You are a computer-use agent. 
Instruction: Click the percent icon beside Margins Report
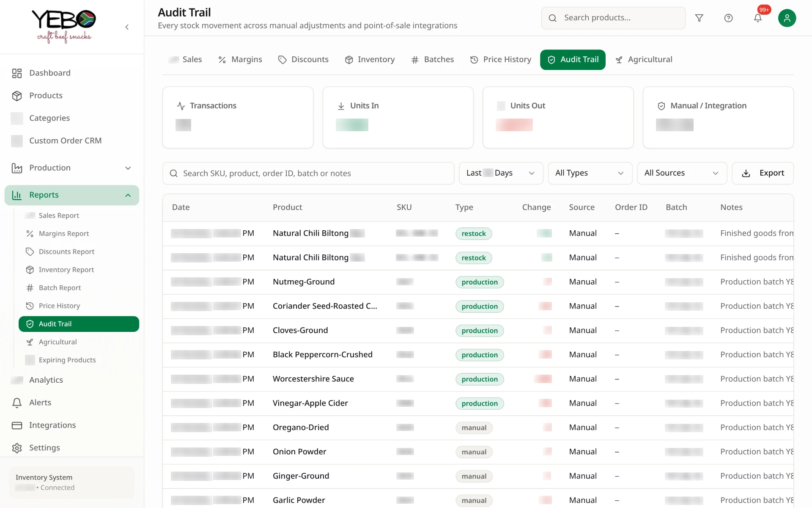click(30, 234)
